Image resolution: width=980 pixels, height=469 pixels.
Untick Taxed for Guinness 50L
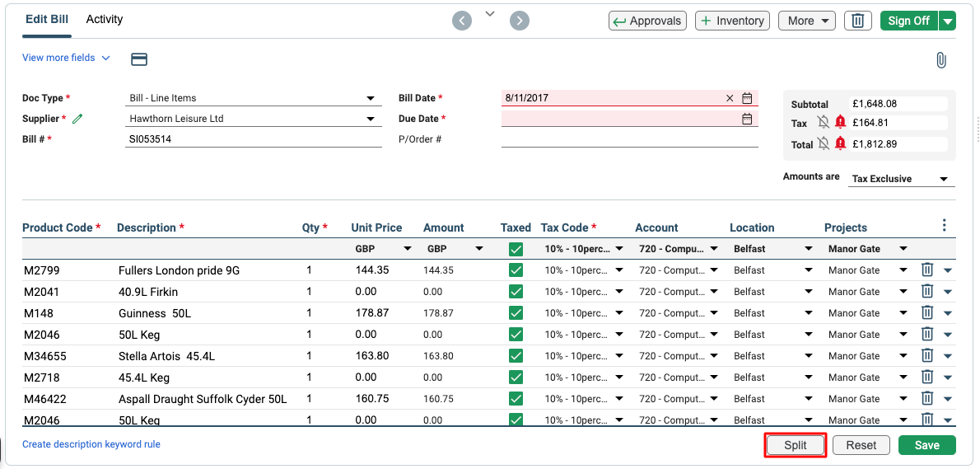[x=516, y=312]
